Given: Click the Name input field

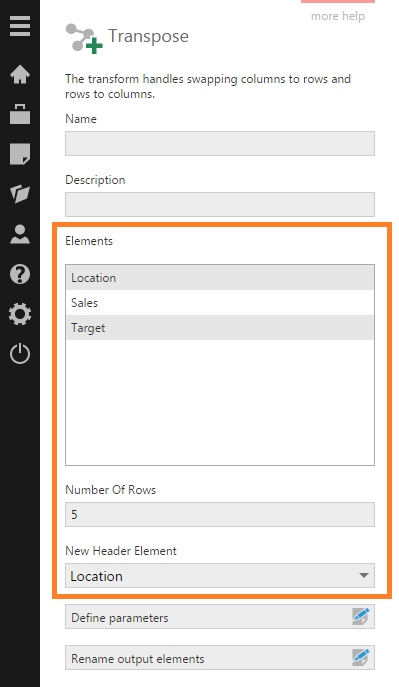Looking at the screenshot, I should pos(220,143).
